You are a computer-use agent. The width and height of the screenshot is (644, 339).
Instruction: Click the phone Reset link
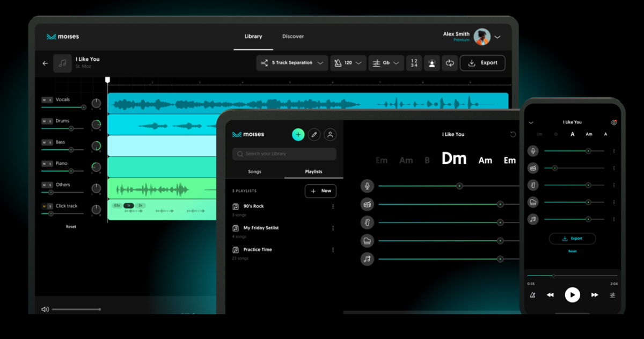(572, 251)
